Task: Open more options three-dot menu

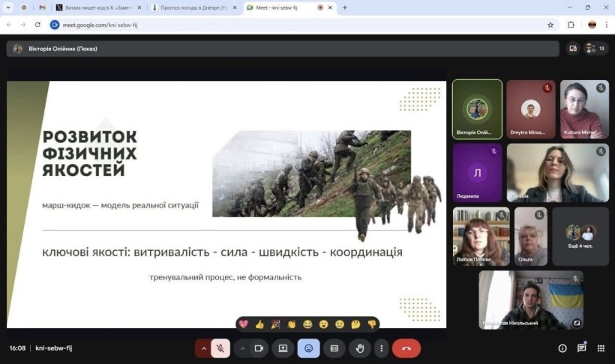Action: pyautogui.click(x=381, y=348)
